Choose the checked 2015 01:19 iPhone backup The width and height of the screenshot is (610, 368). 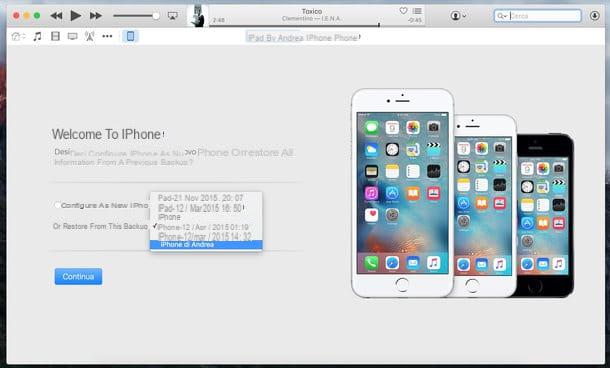click(x=206, y=227)
